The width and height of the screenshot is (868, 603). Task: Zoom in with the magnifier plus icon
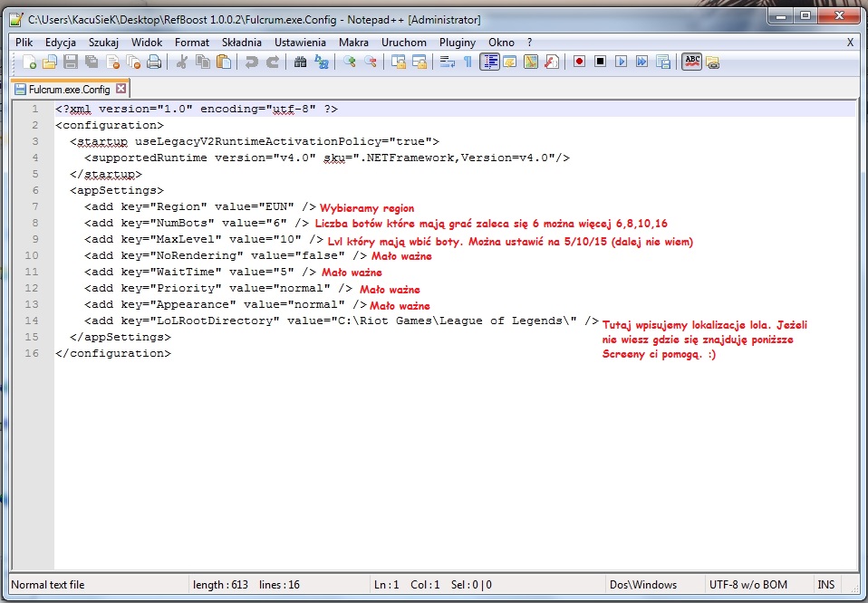pos(349,62)
